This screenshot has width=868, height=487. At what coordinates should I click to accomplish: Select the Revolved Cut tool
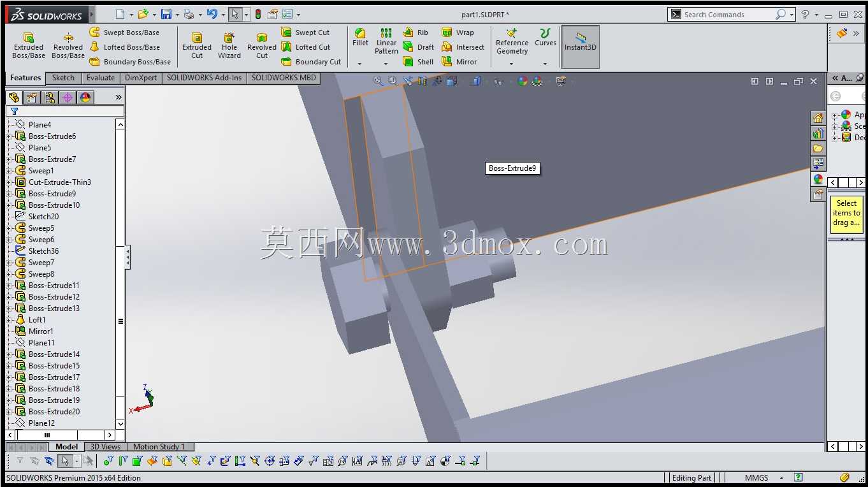click(x=262, y=45)
